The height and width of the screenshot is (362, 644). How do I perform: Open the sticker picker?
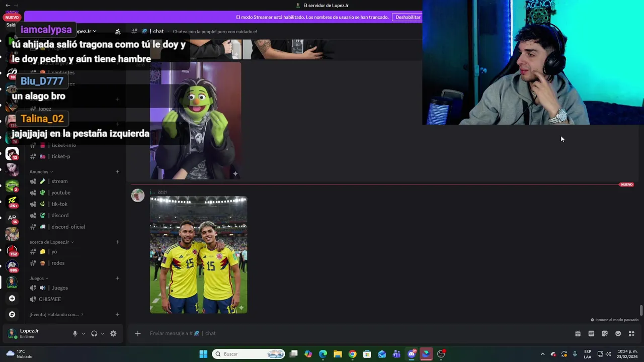(605, 333)
